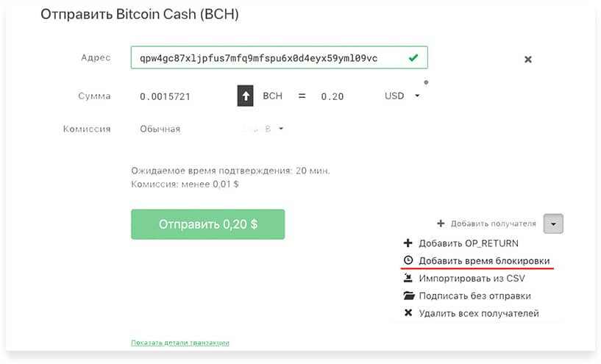Image resolution: width=601 pixels, height=364 pixels.
Task: Click the X icon for delete all recipients
Action: (408, 313)
